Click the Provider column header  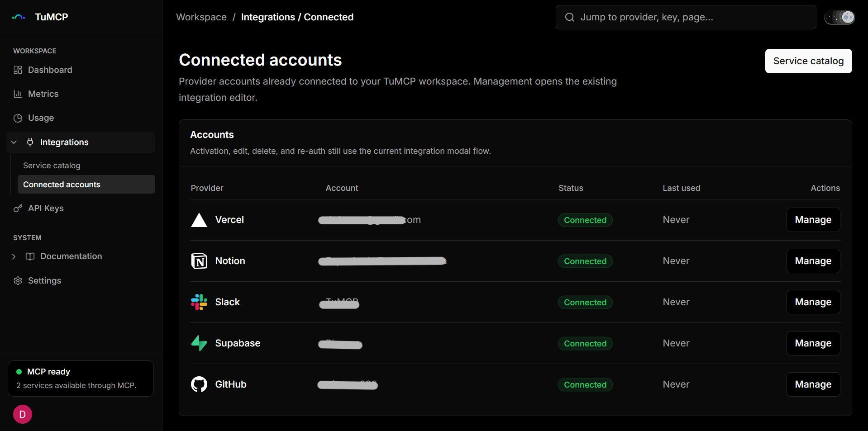click(x=207, y=188)
